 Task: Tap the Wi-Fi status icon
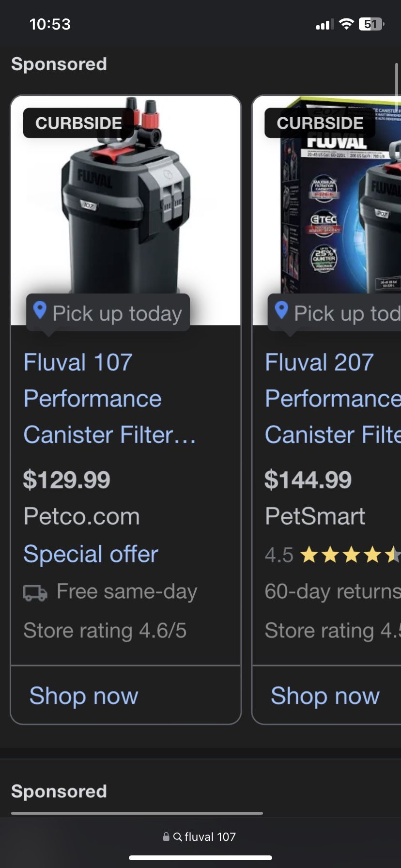tap(346, 24)
